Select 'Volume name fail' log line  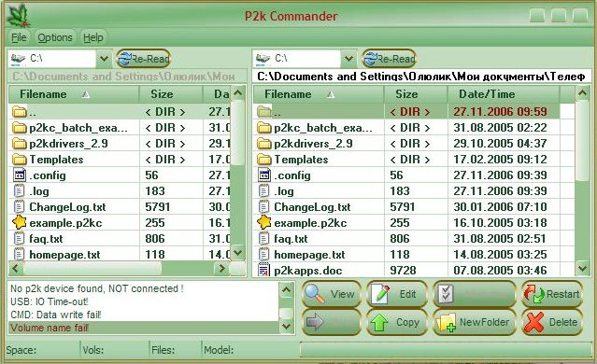pos(144,328)
